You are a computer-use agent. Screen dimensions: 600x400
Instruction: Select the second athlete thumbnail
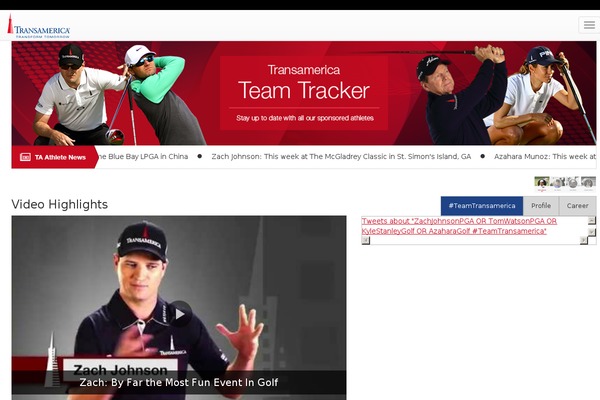click(558, 184)
